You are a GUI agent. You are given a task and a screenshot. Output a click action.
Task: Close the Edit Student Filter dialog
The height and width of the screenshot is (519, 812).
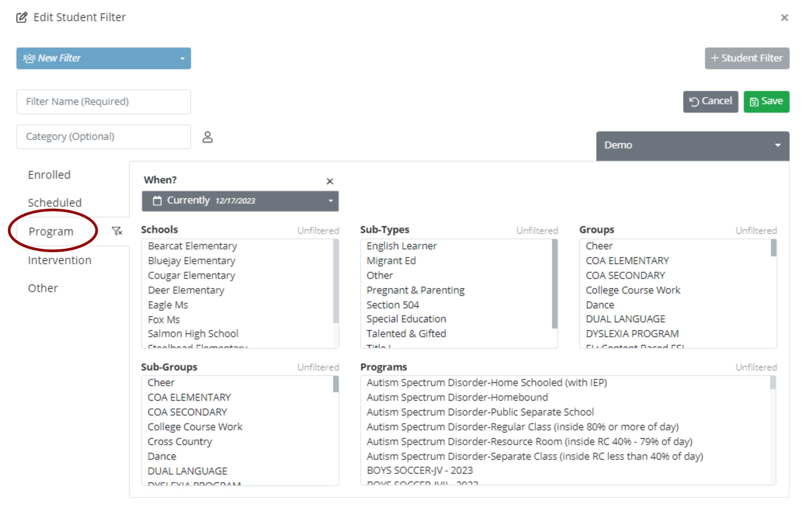(x=784, y=17)
